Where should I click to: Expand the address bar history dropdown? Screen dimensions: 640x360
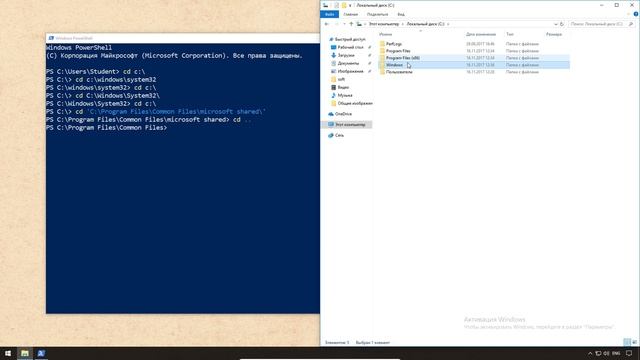tap(555, 24)
